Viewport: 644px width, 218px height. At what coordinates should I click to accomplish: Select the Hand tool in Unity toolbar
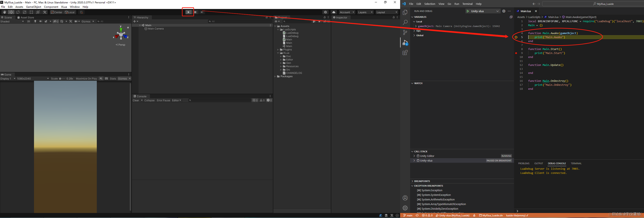[x=4, y=12]
